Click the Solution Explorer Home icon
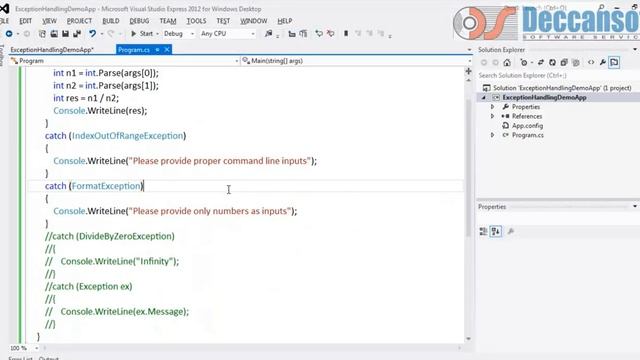 click(507, 62)
